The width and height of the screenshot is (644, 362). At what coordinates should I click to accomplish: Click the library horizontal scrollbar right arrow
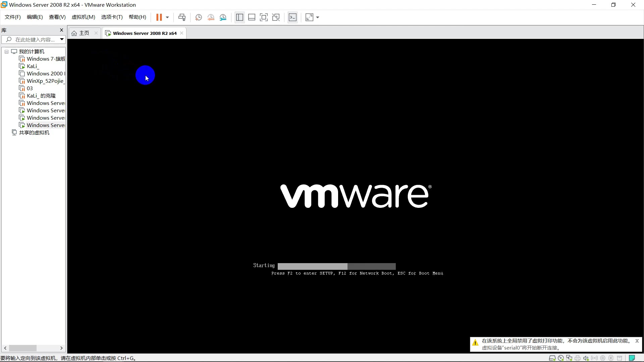coord(61,348)
